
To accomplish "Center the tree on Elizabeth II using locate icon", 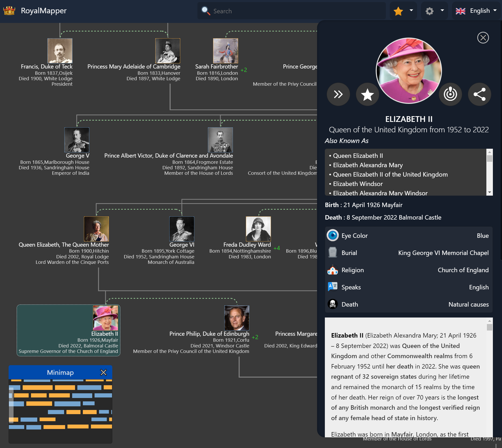I will click(x=450, y=94).
